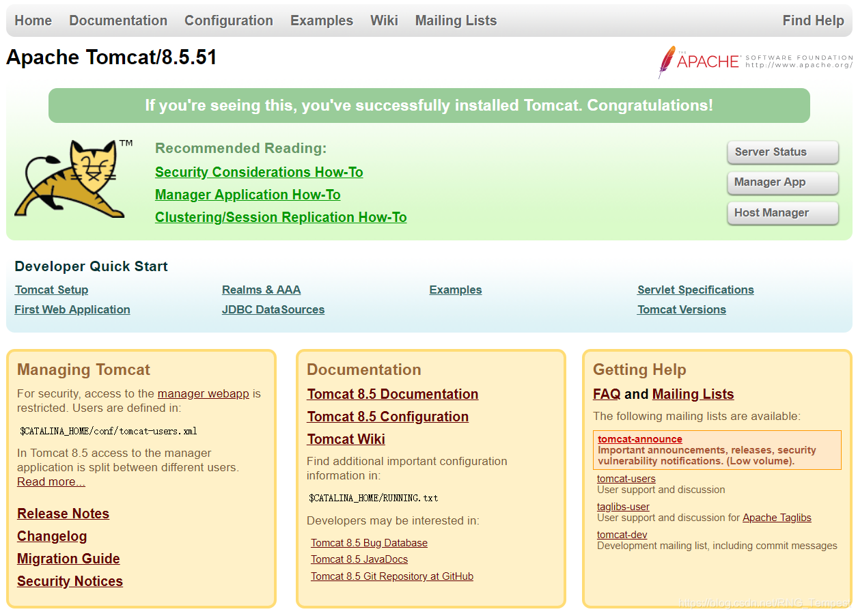The image size is (858, 616).
Task: Open Examples in the top navigation bar
Action: coord(322,20)
